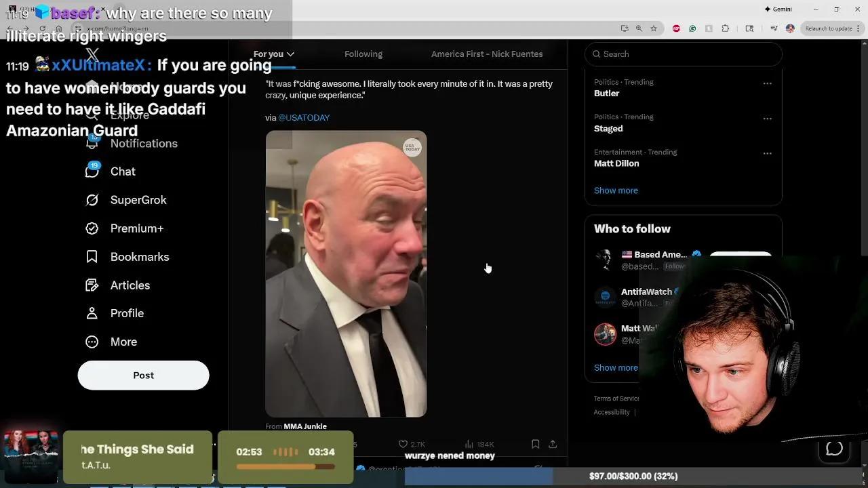This screenshot has width=868, height=488.
Task: Open the ABP extension icon
Action: coord(676,28)
